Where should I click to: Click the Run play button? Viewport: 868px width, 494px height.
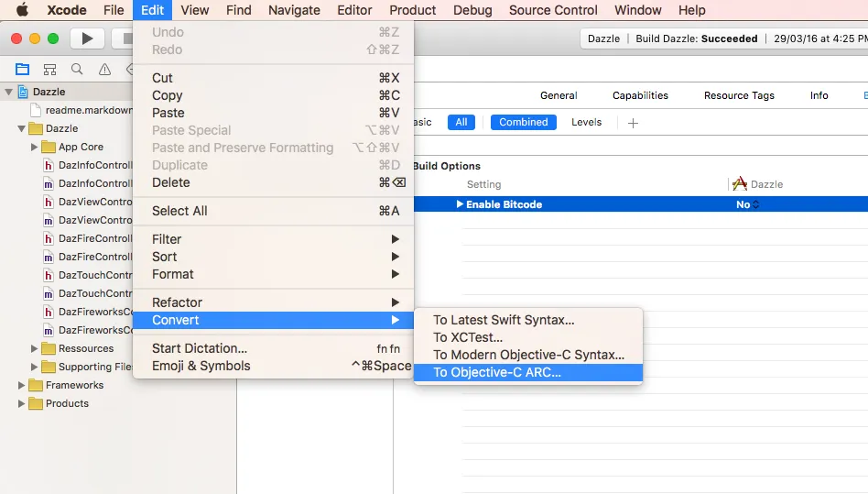pos(87,38)
